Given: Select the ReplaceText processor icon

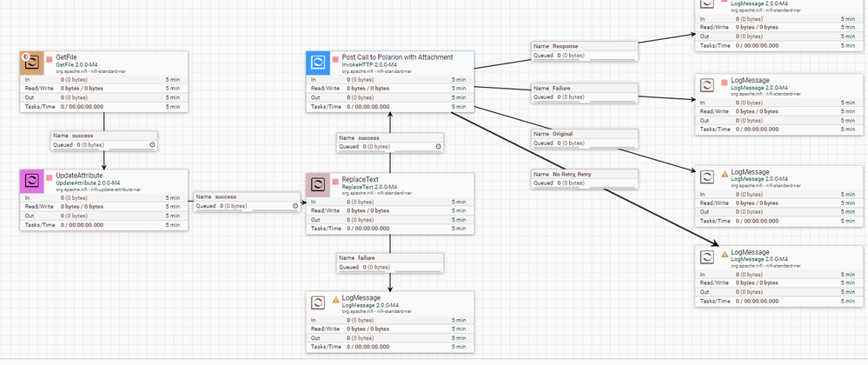Looking at the screenshot, I should coord(318,184).
